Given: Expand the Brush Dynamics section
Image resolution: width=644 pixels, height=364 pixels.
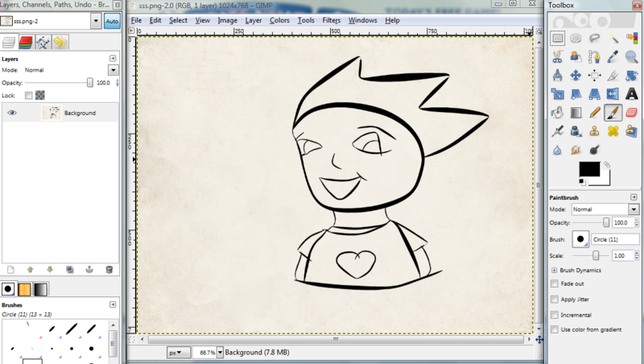Looking at the screenshot, I should pyautogui.click(x=553, y=270).
